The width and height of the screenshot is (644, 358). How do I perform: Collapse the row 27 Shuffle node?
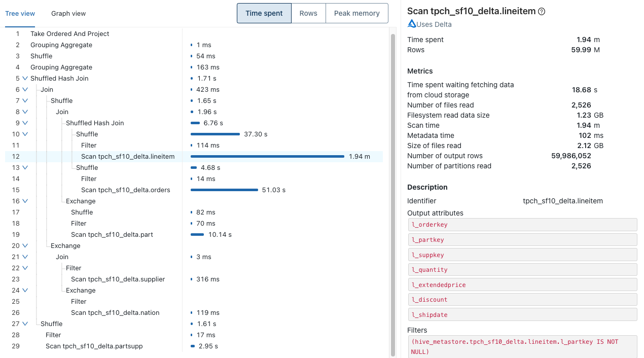click(x=25, y=324)
